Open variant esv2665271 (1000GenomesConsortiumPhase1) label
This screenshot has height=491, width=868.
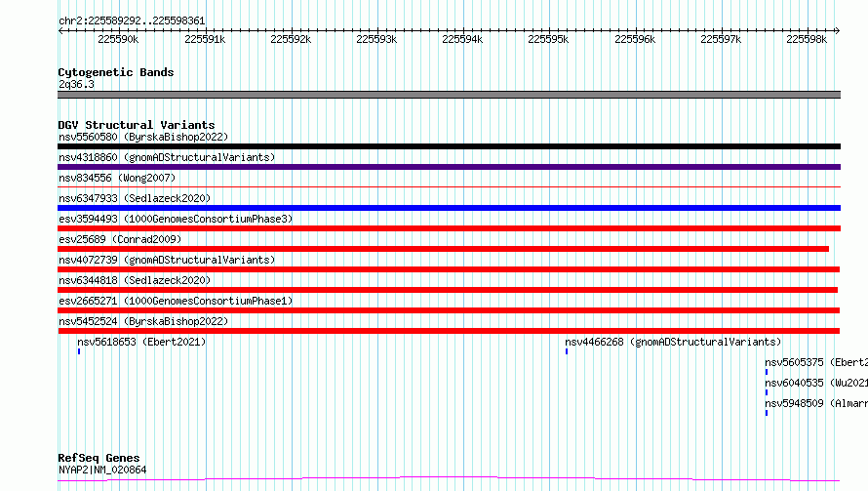tap(176, 301)
